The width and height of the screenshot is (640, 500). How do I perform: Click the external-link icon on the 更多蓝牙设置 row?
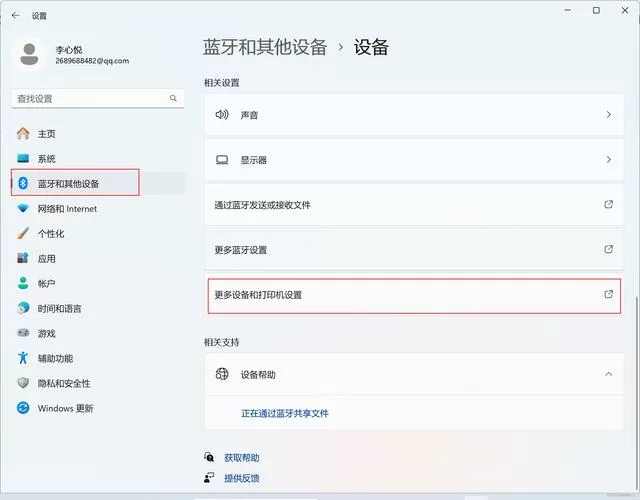[609, 249]
